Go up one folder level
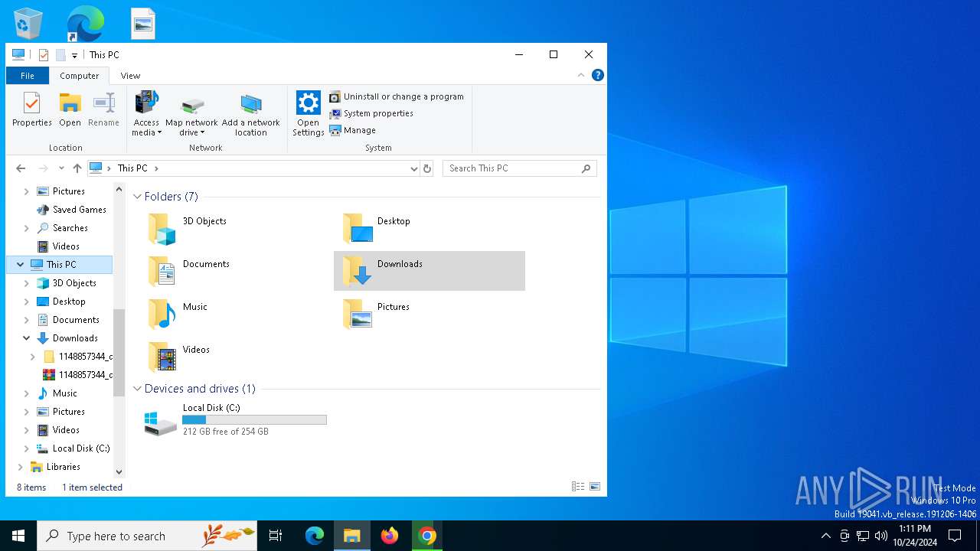 tap(77, 168)
